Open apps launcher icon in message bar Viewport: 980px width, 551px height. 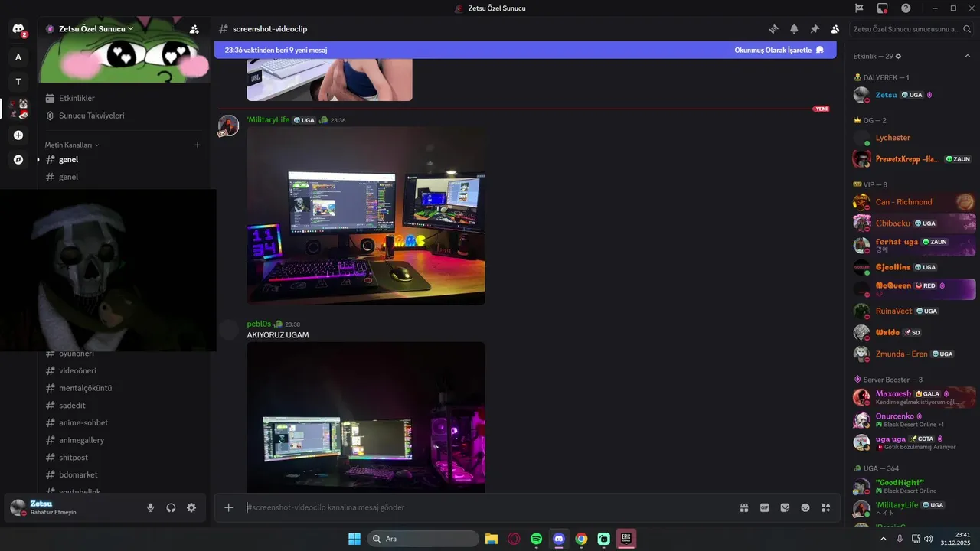pos(825,507)
